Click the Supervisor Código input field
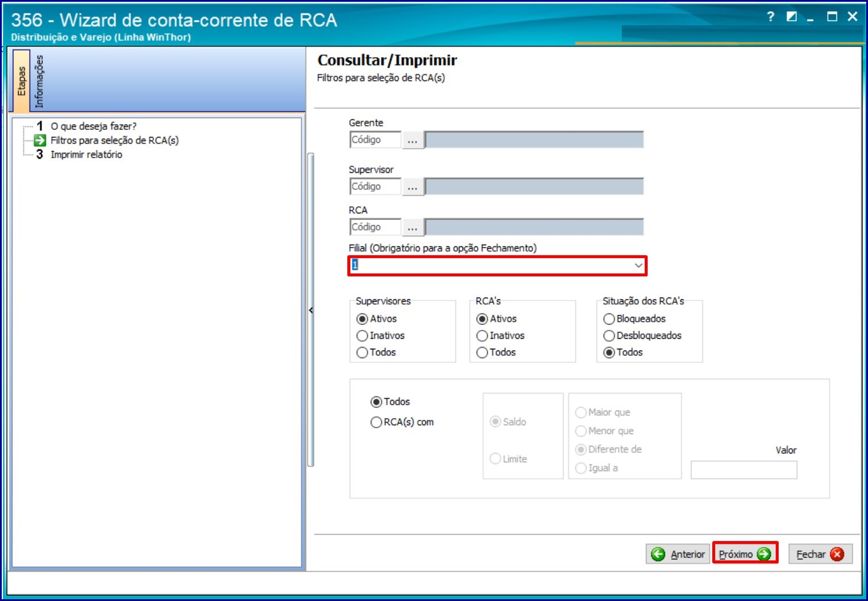This screenshot has width=868, height=601. (375, 186)
